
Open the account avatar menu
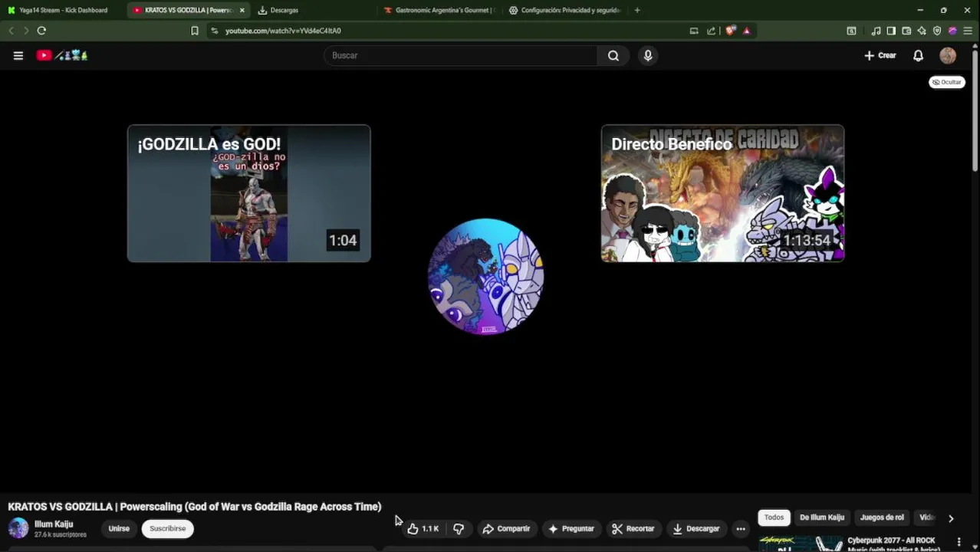click(948, 55)
